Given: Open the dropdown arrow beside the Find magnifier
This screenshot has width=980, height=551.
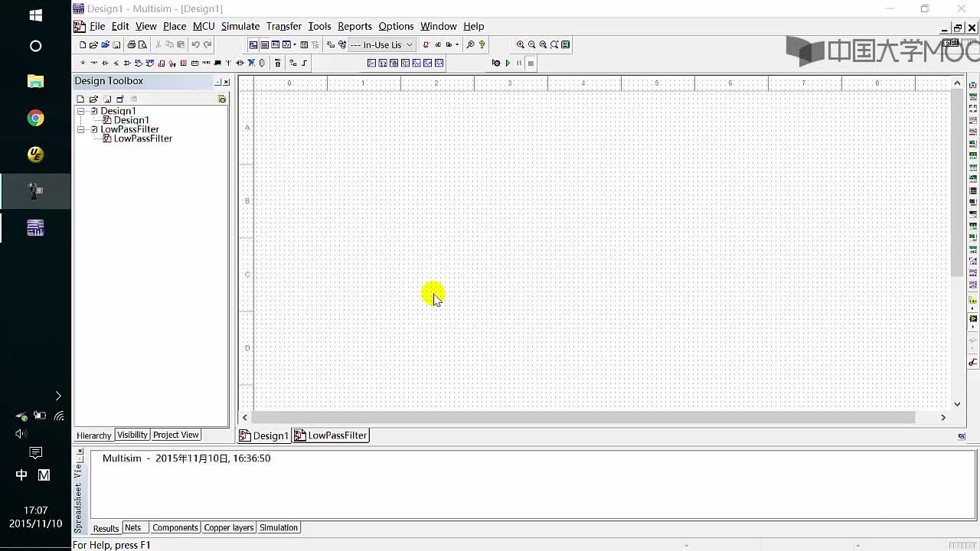Looking at the screenshot, I should [457, 44].
